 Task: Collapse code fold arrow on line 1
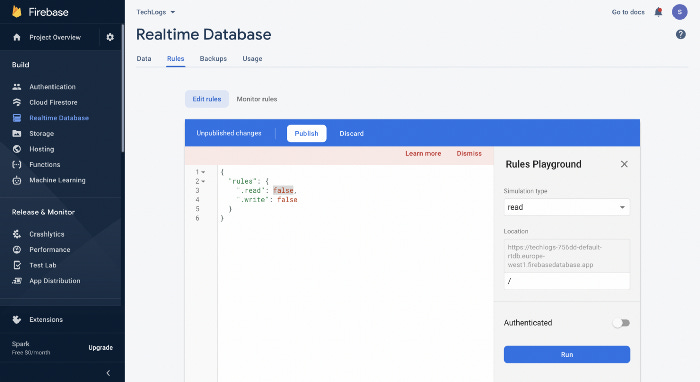tap(203, 172)
